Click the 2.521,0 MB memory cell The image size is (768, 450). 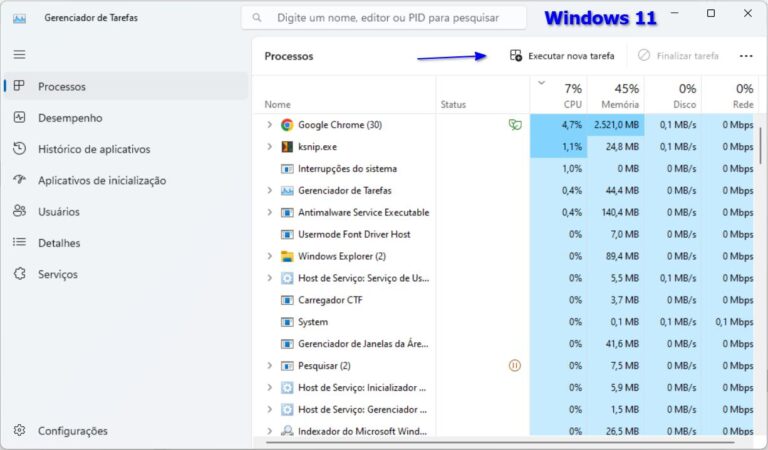[616, 125]
